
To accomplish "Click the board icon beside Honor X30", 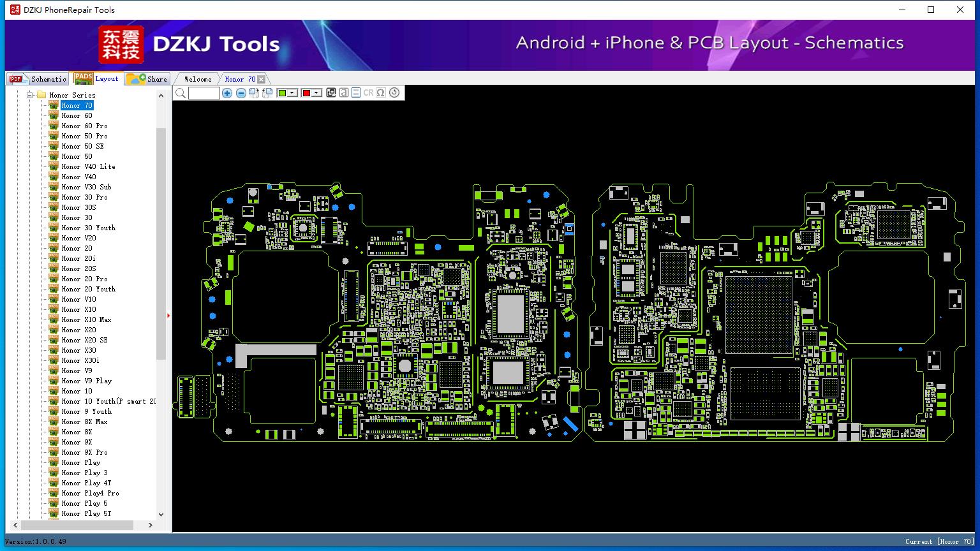I will tap(54, 350).
